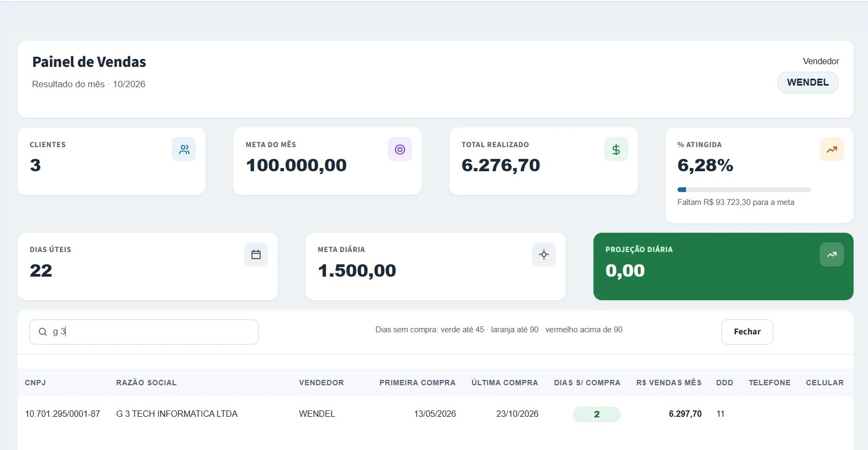Click WENDEL in the table row
Viewport: 868px width, 450px height.
click(317, 414)
